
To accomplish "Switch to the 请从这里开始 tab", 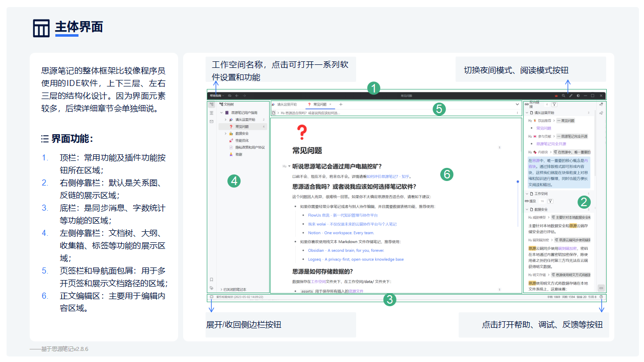I will tap(287, 105).
